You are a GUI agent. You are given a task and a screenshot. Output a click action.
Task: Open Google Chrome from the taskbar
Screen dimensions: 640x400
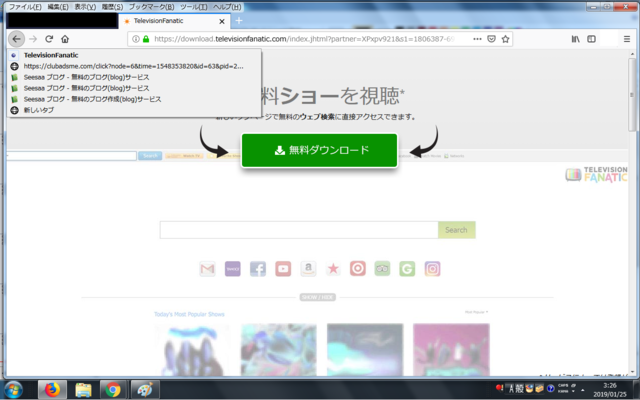click(x=113, y=390)
